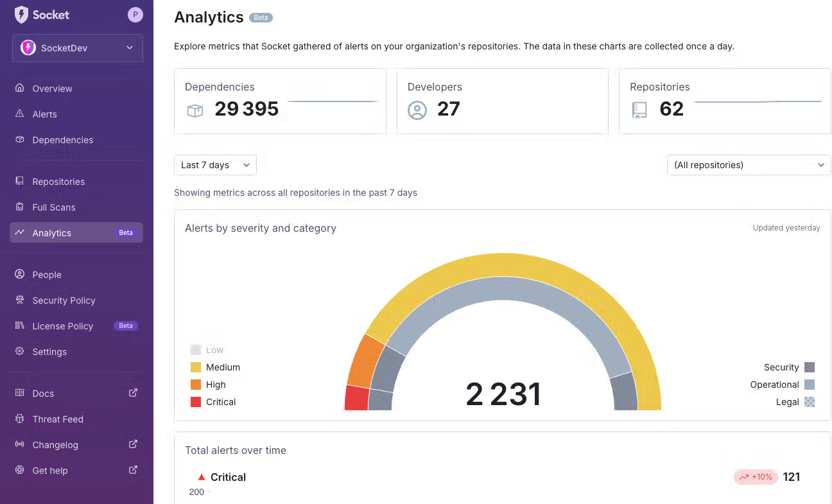Open Docs external link icon

[134, 393]
